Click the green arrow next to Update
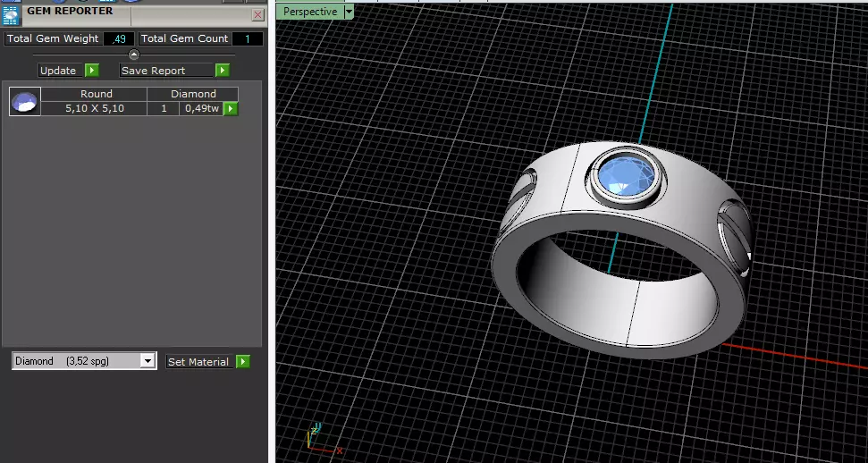 [x=92, y=71]
